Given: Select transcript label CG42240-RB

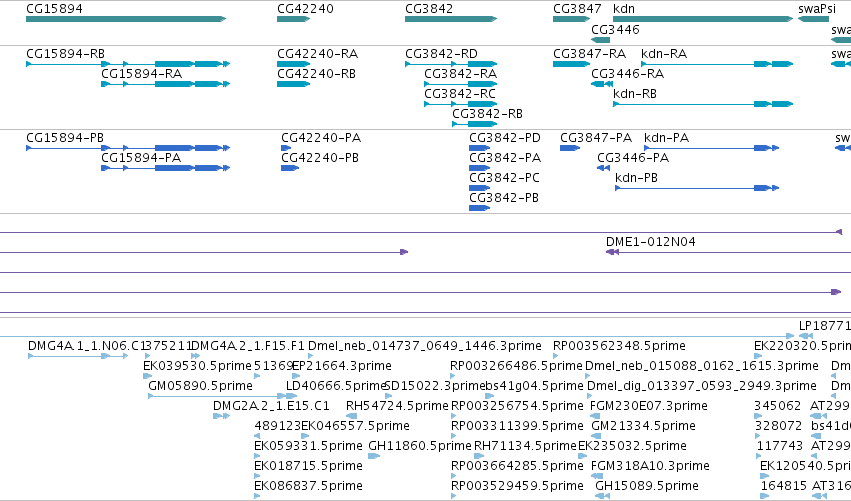Looking at the screenshot, I should (316, 74).
